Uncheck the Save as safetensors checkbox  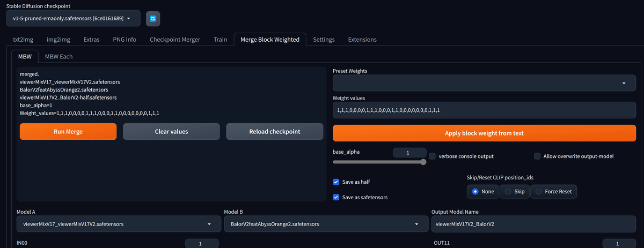336,197
